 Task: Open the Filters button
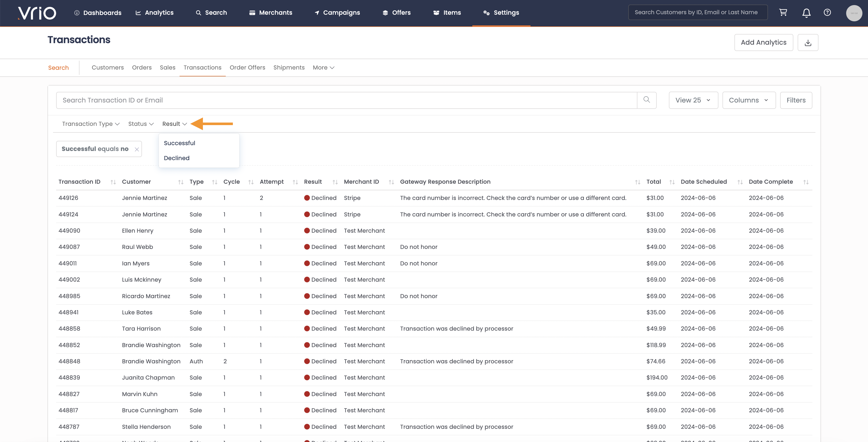pyautogui.click(x=796, y=100)
